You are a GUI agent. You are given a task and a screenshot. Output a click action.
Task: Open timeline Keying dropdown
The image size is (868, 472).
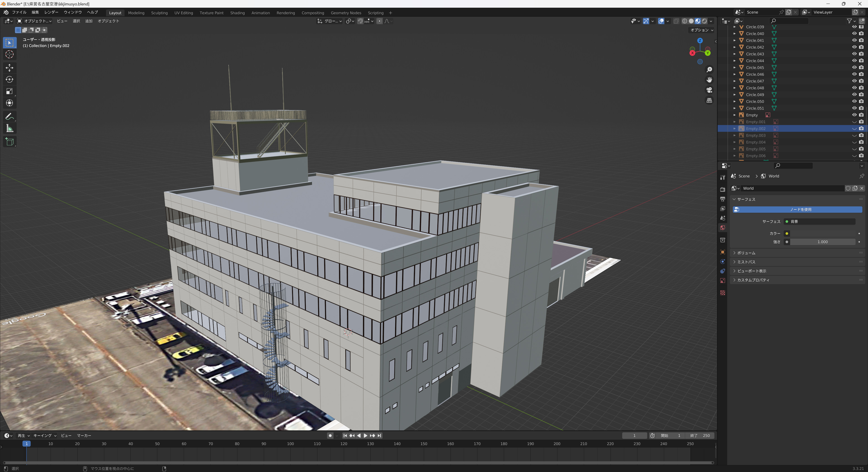[x=45, y=436]
